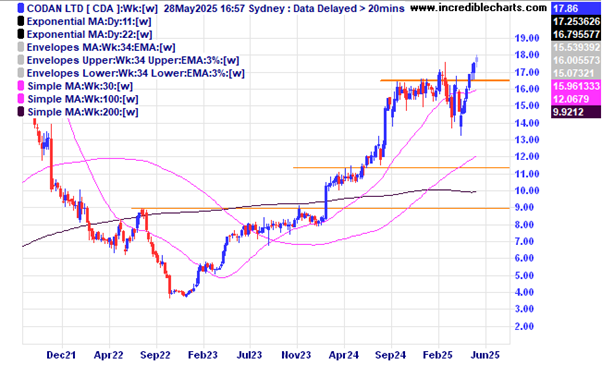Click the Dec21 date axis label
This screenshot has width=602, height=365.
click(x=61, y=355)
